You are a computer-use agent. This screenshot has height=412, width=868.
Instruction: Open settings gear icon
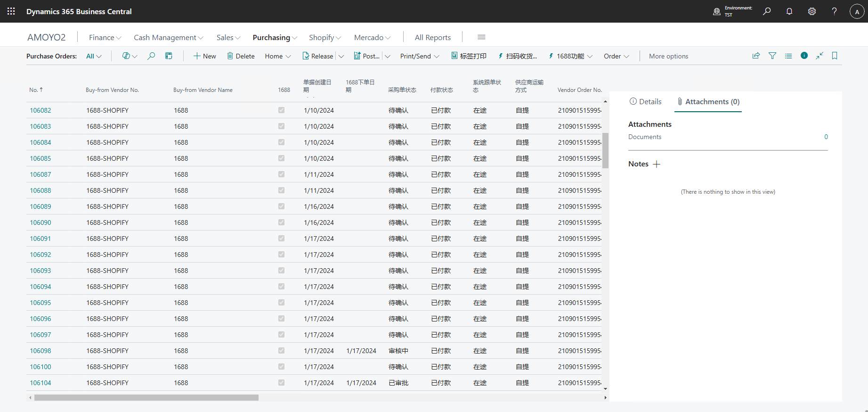click(812, 11)
